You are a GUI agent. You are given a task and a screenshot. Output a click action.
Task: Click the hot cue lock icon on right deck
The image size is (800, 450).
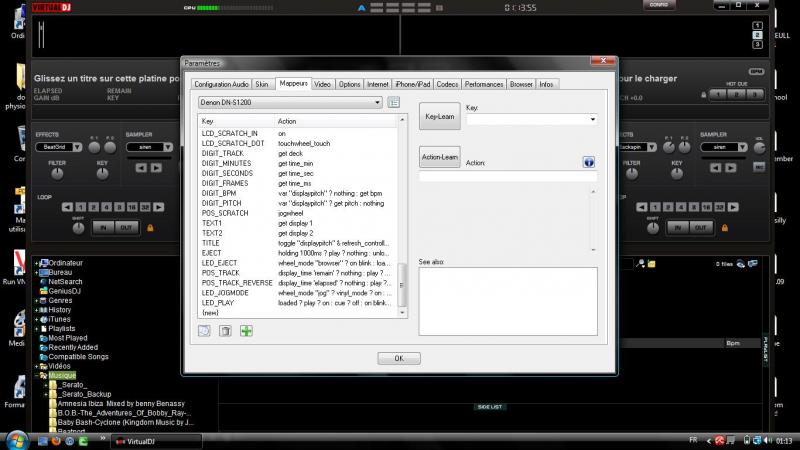(x=704, y=95)
